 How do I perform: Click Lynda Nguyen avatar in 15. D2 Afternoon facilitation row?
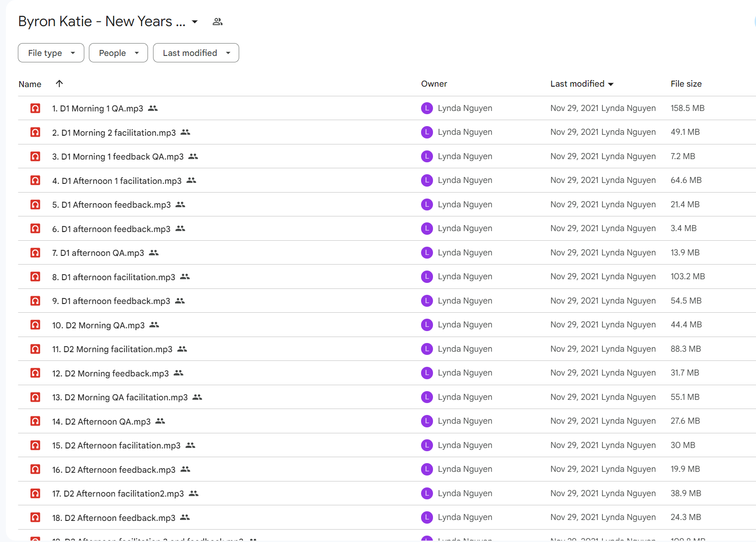[427, 445]
